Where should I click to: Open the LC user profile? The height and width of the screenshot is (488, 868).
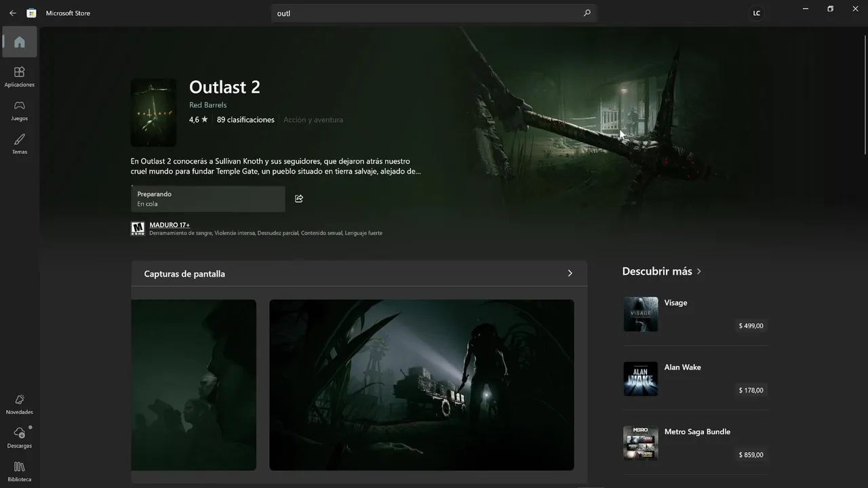(757, 13)
